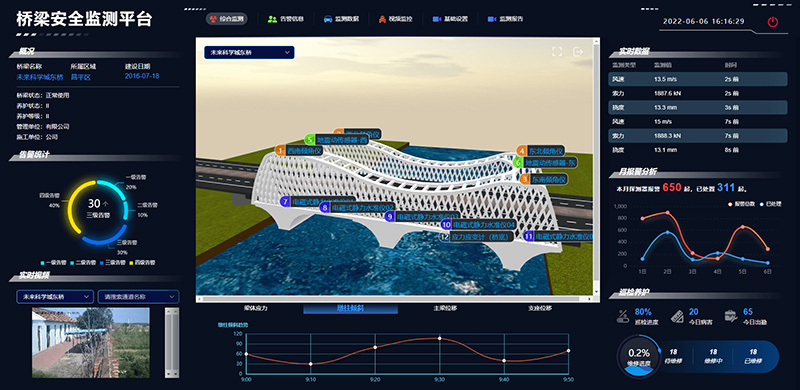Click the camera icon beside 监测报告
Screen dimensions: 800x390
[x=492, y=19]
